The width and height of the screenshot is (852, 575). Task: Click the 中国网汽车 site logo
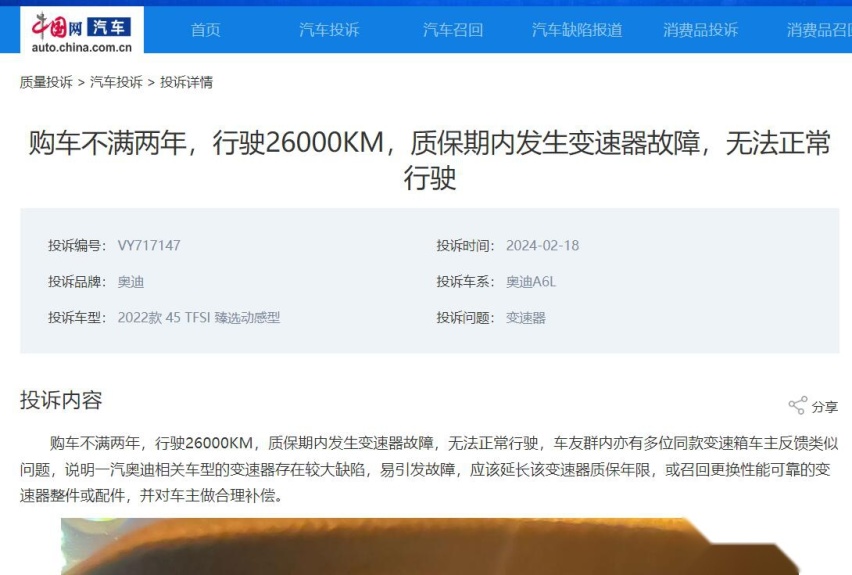(x=82, y=32)
